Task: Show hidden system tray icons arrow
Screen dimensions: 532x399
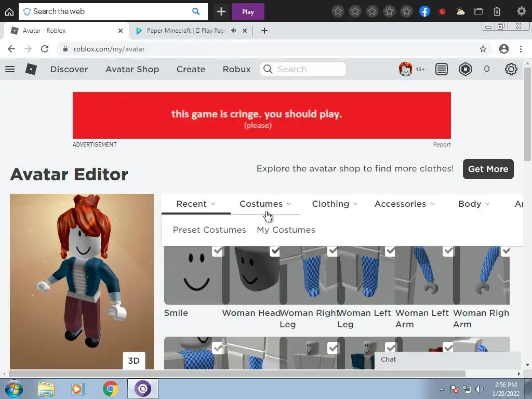Action: point(442,389)
